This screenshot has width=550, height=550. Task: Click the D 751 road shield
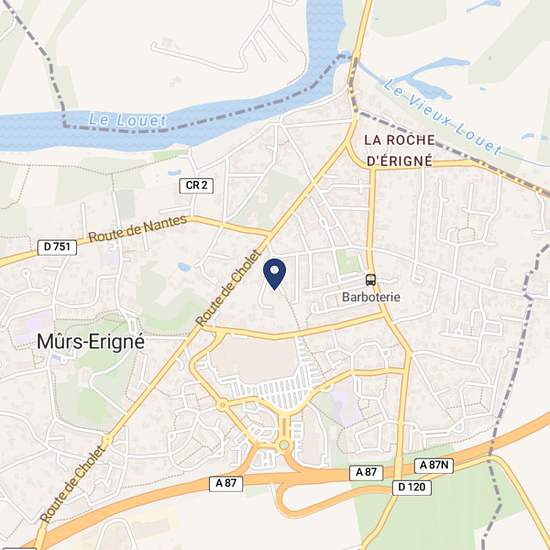pyautogui.click(x=57, y=247)
